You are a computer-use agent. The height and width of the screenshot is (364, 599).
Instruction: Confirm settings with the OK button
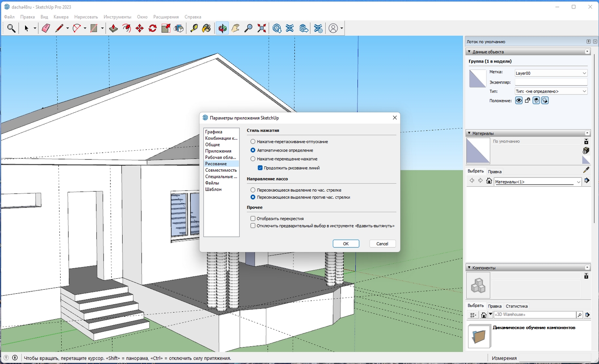click(x=346, y=244)
